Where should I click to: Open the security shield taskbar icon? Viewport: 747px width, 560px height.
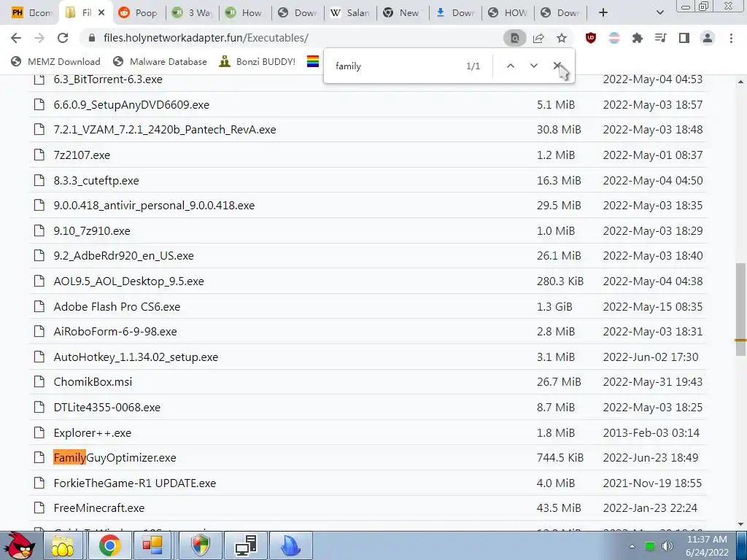201,545
